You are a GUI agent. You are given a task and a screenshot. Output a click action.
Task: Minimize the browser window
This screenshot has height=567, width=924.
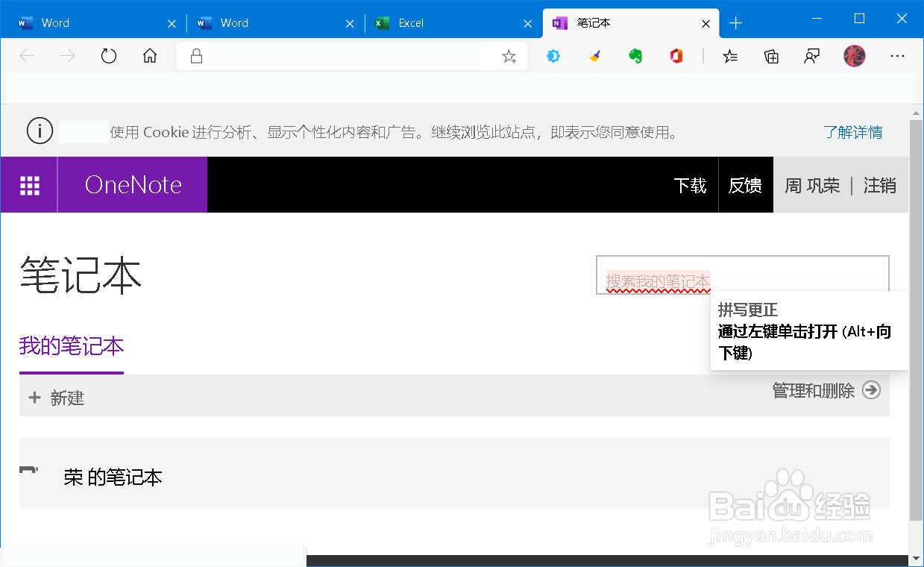click(818, 19)
